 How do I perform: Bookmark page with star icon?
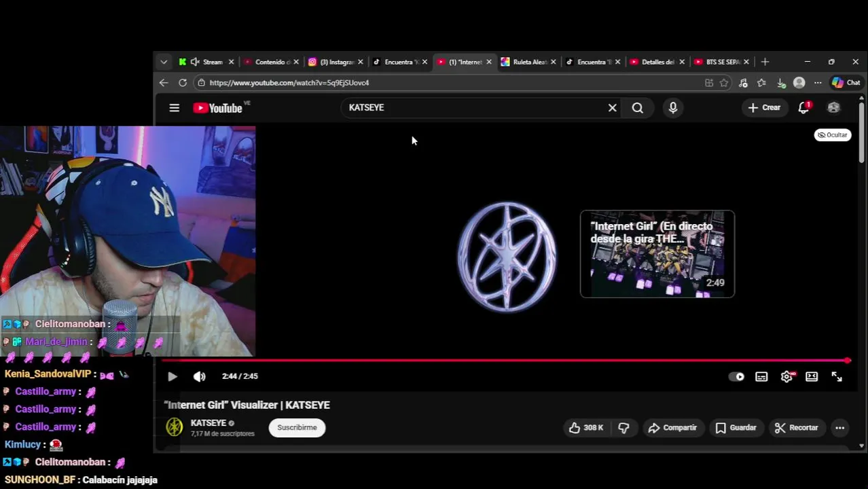point(724,82)
